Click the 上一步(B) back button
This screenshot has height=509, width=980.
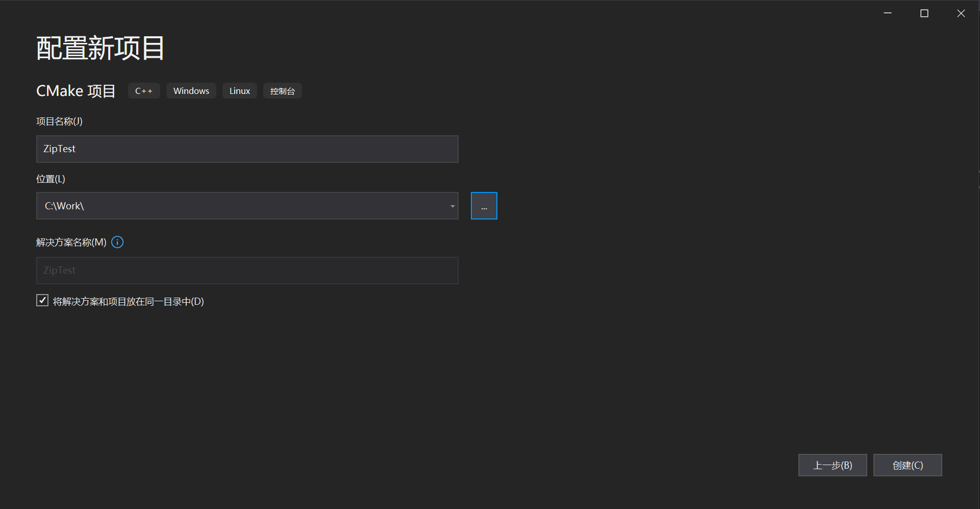pyautogui.click(x=832, y=465)
